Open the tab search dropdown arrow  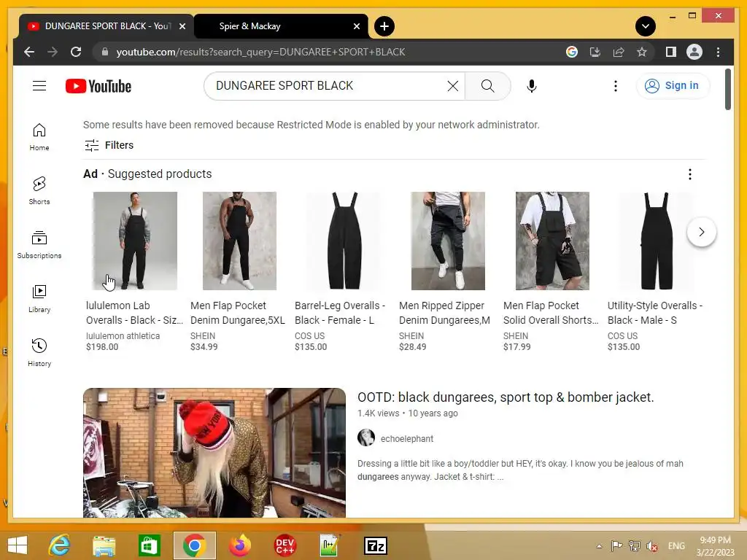pos(646,26)
